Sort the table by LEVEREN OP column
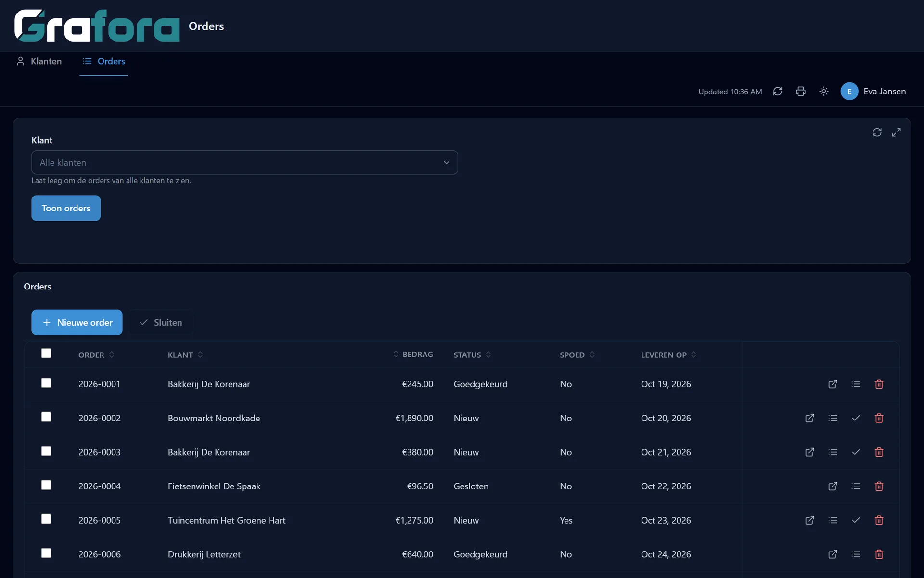Viewport: 924px width, 578px height. coord(668,355)
